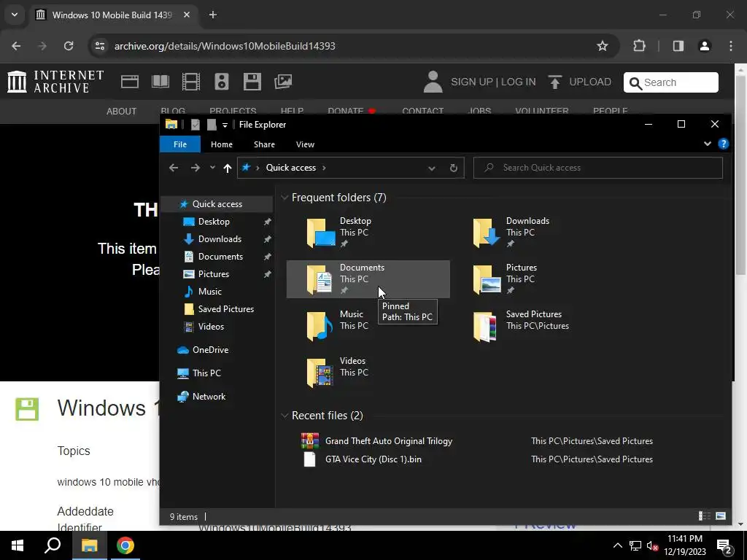Select the Saved Pictures folder tile

pos(535,326)
